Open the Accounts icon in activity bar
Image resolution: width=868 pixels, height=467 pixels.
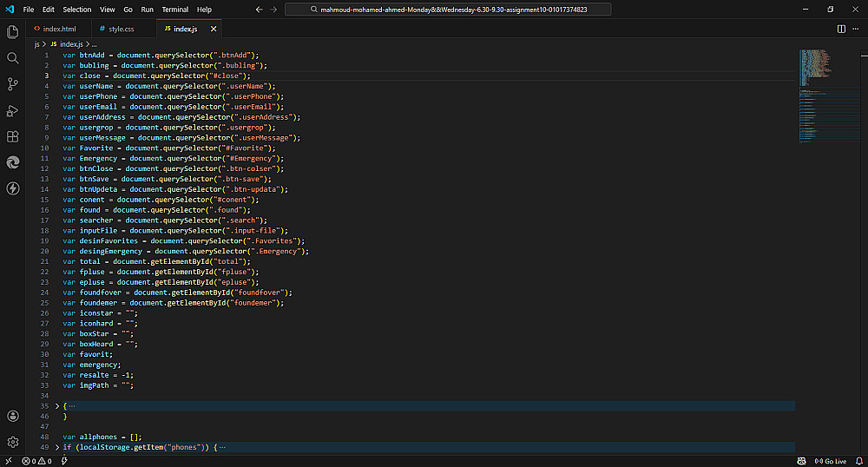pyautogui.click(x=12, y=417)
